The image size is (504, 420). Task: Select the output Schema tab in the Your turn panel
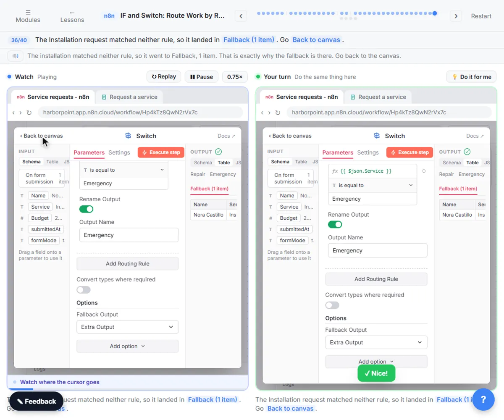tap(452, 163)
